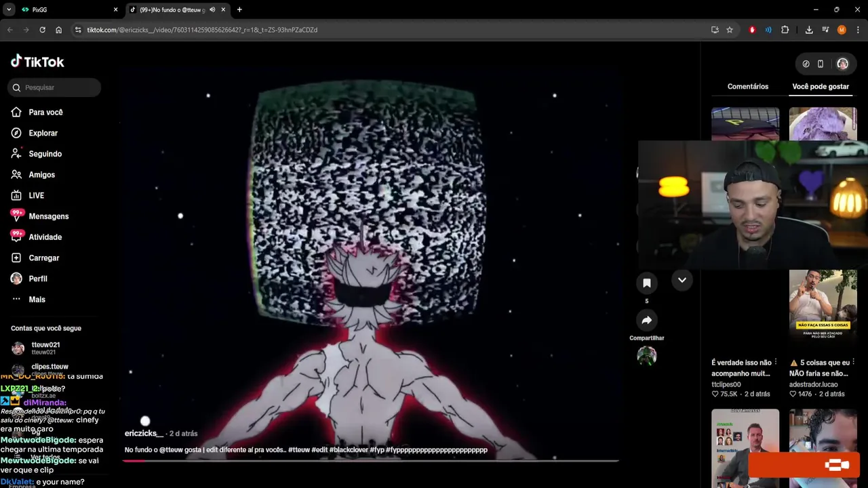Open Mensagens inbox
This screenshot has width=868, height=488.
[48, 216]
